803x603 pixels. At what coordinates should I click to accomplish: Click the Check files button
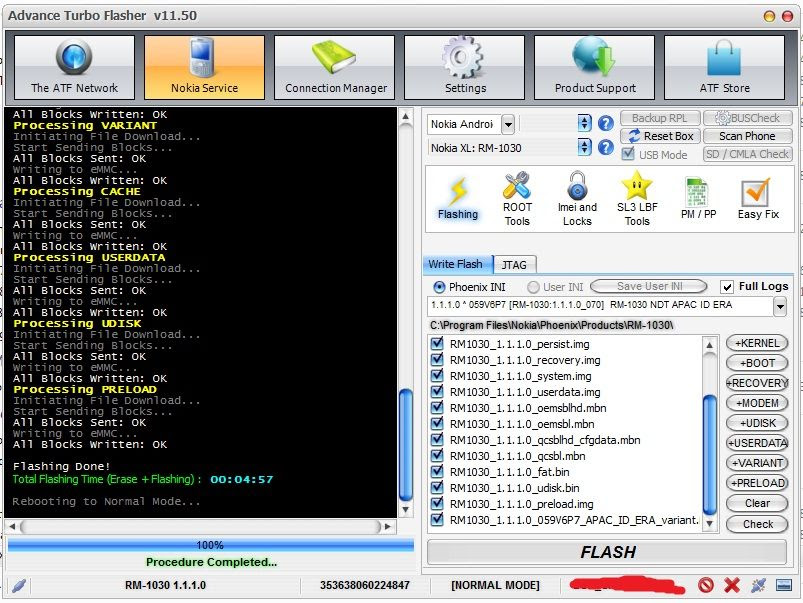pyautogui.click(x=757, y=524)
